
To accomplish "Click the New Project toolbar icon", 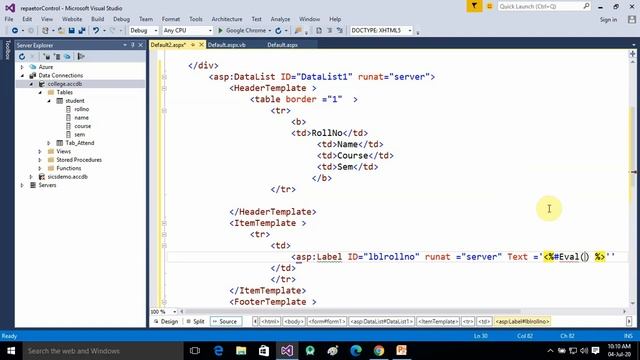I will 45,31.
